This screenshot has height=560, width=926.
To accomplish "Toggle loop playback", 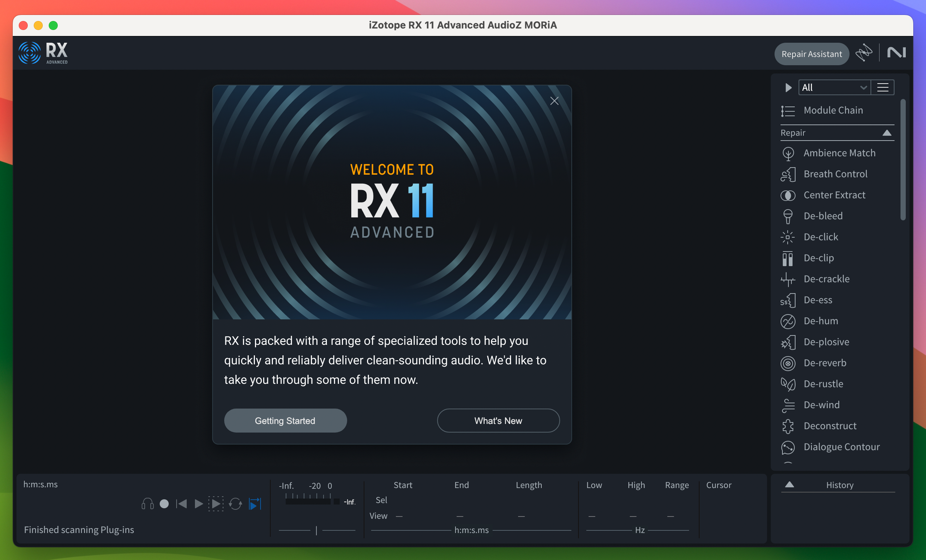I will [x=236, y=504].
